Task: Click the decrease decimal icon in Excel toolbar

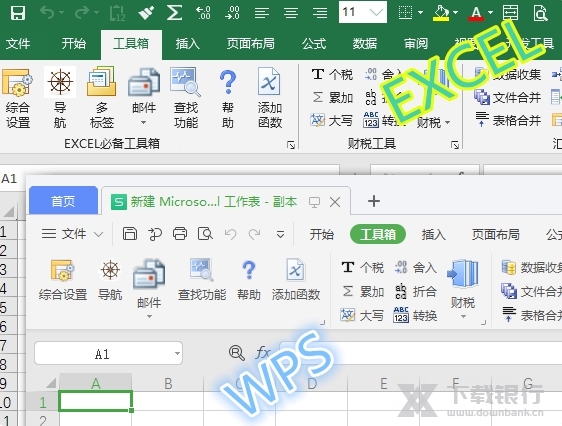Action: [x=232, y=13]
